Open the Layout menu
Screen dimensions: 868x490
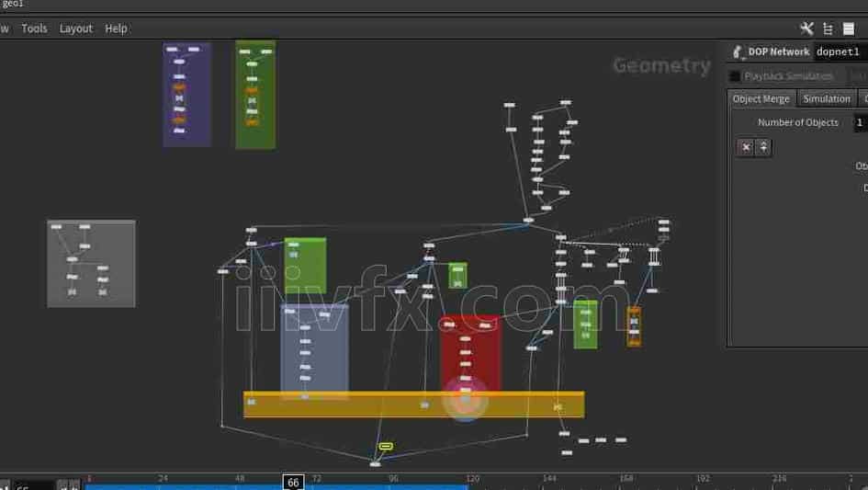(x=76, y=28)
